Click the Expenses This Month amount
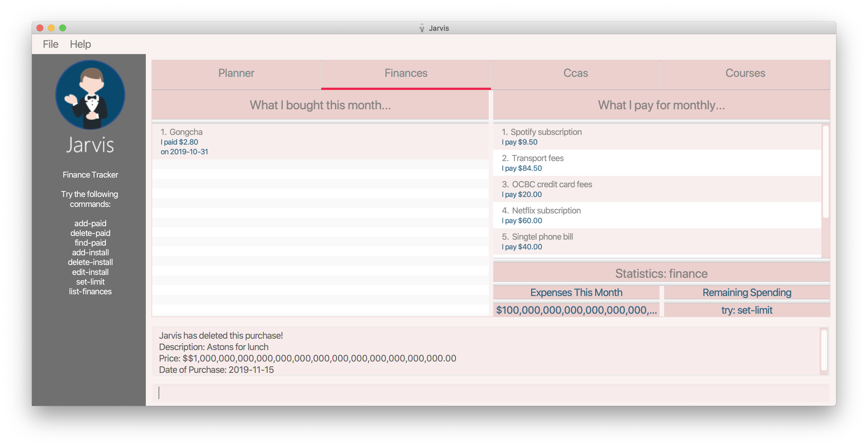This screenshot has width=868, height=448. click(x=576, y=310)
